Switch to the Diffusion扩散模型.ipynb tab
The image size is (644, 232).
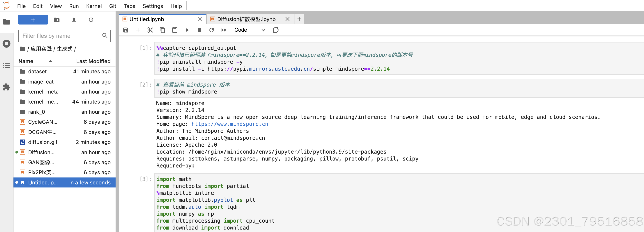pyautogui.click(x=246, y=19)
